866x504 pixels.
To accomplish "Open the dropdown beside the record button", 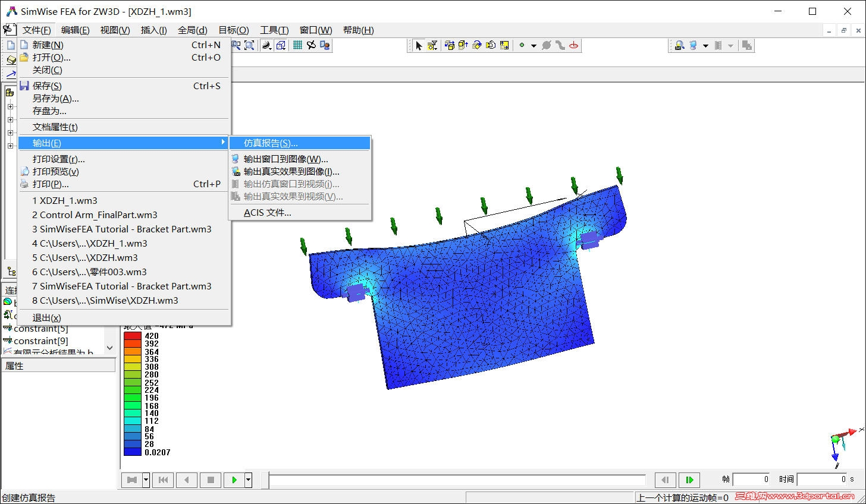I will 146,480.
